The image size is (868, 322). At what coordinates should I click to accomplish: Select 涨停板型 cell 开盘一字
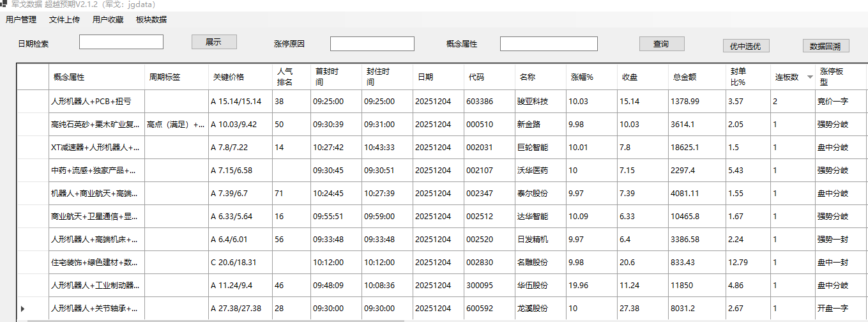coord(841,309)
